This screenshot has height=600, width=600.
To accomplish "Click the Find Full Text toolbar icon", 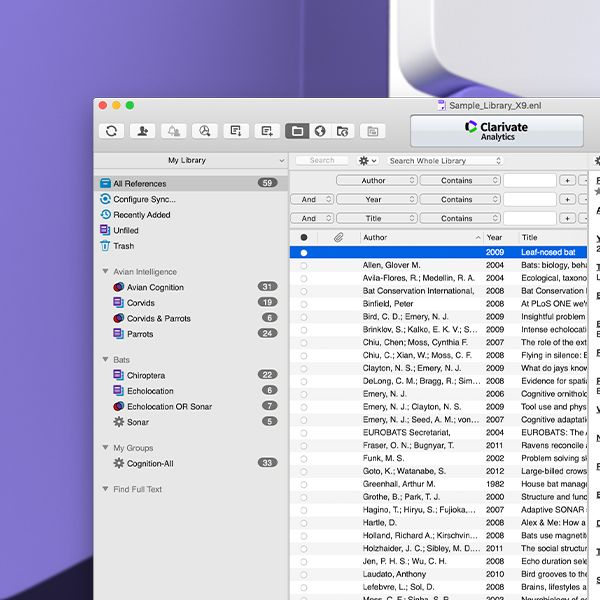I will pyautogui.click(x=205, y=131).
